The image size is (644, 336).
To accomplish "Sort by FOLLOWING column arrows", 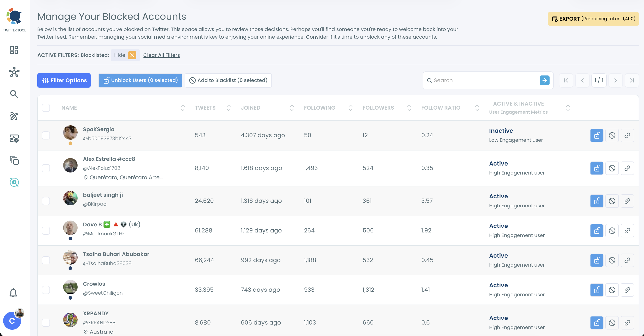I will point(351,108).
